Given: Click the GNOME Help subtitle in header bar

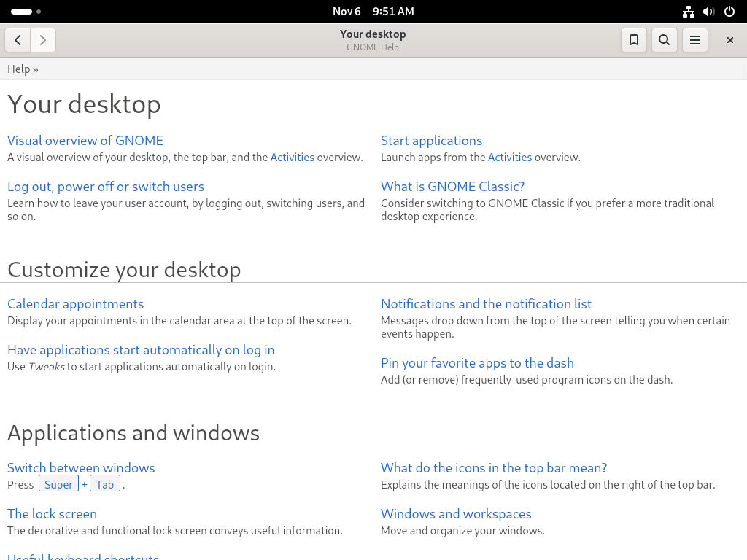Looking at the screenshot, I should click(x=373, y=47).
